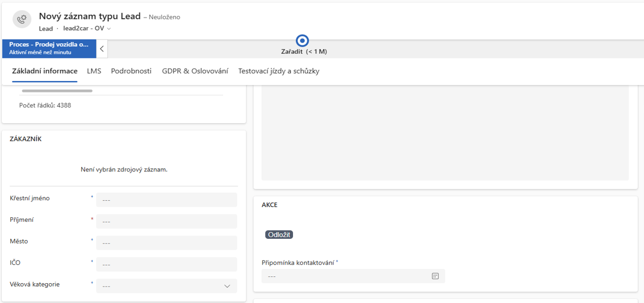This screenshot has height=303, width=644.
Task: Go to the Podrobnosti tab
Action: tap(131, 71)
